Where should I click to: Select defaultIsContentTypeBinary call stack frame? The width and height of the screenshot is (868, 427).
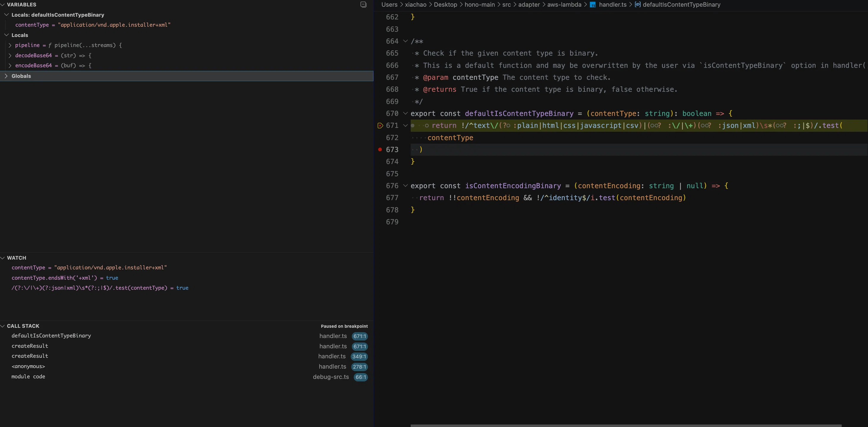point(186,336)
